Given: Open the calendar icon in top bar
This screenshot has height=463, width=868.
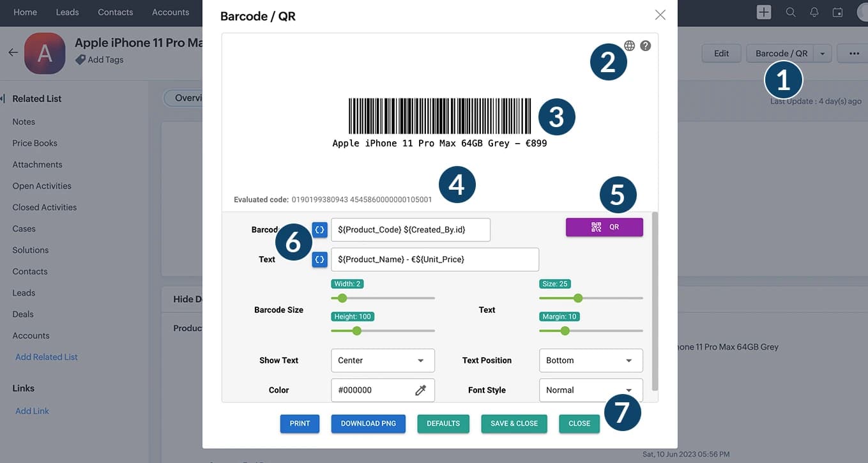Looking at the screenshot, I should coord(838,12).
